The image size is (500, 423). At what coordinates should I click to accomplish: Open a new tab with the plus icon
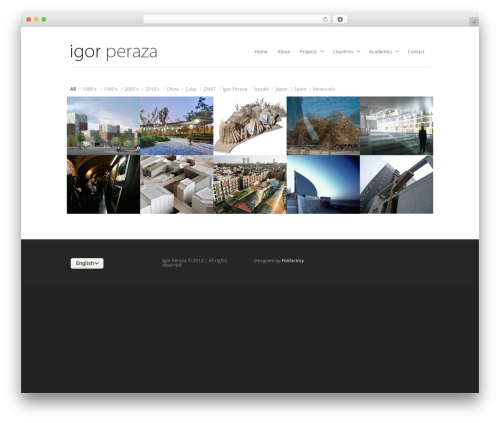tap(474, 22)
